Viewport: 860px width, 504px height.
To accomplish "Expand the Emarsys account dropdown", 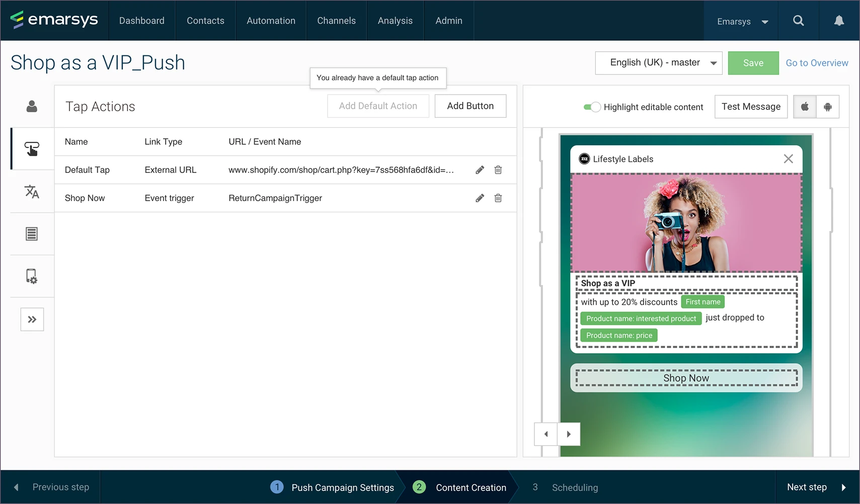I will [x=742, y=22].
